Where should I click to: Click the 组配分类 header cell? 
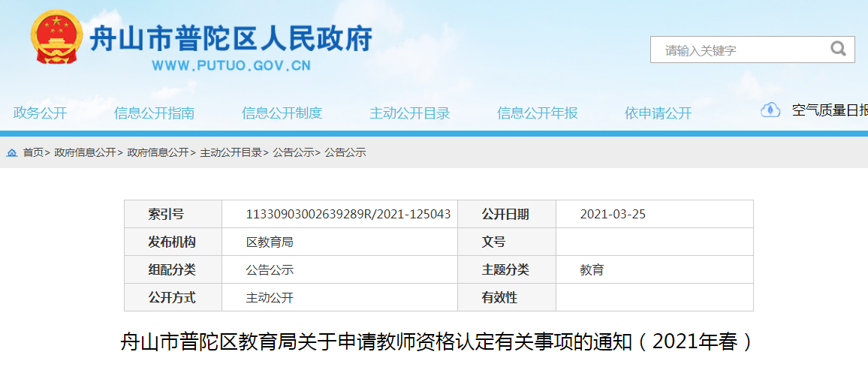tap(173, 269)
